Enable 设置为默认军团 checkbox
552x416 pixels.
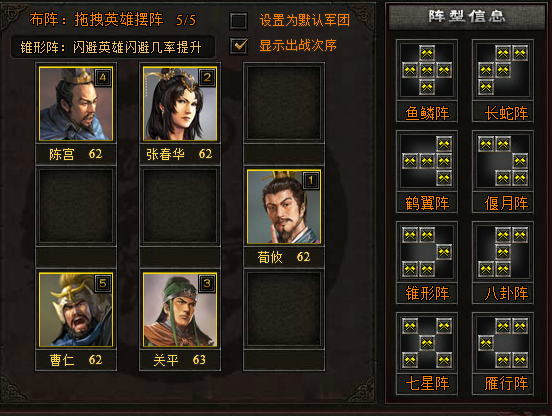pyautogui.click(x=239, y=21)
